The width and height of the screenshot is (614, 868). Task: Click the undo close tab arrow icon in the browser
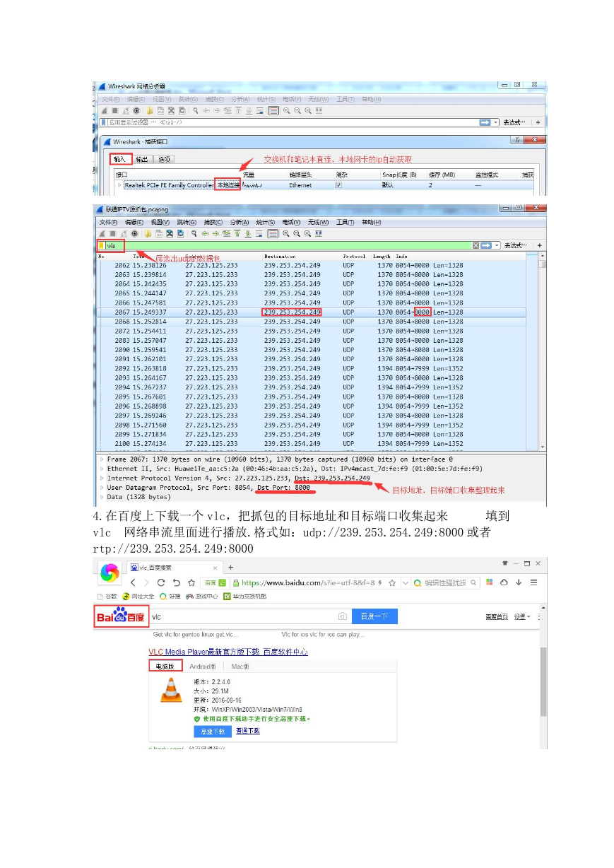pyautogui.click(x=176, y=582)
